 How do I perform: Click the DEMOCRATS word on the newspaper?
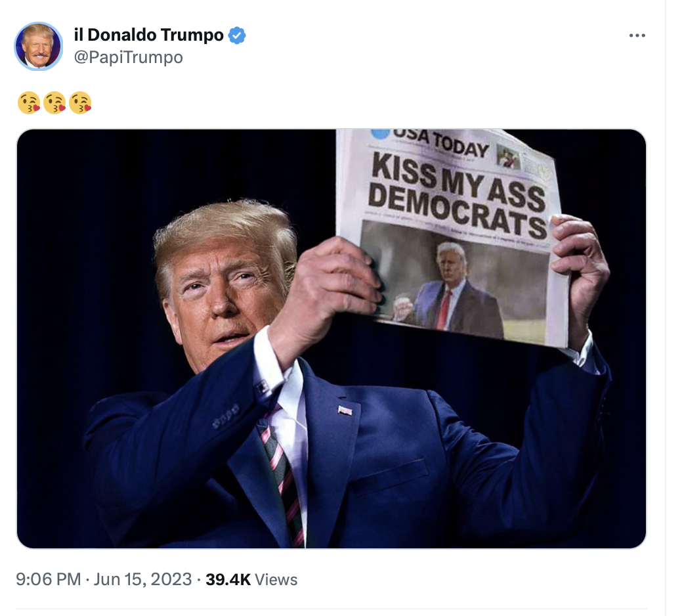click(457, 211)
